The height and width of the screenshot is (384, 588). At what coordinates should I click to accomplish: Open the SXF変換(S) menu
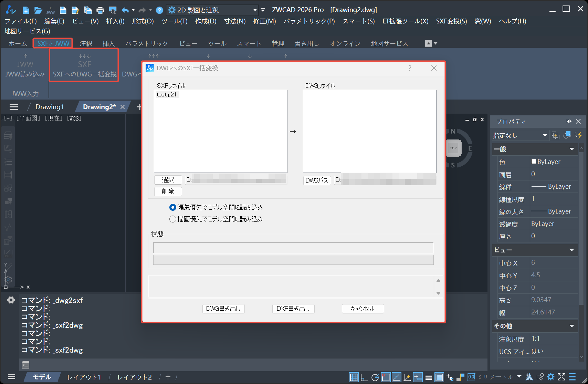tap(451, 21)
